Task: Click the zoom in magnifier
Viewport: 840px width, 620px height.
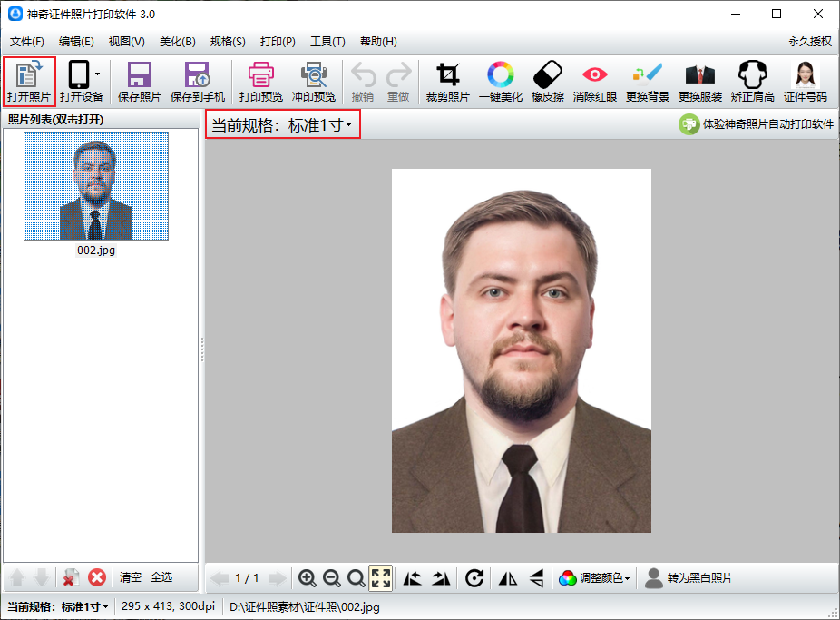Action: click(x=307, y=578)
